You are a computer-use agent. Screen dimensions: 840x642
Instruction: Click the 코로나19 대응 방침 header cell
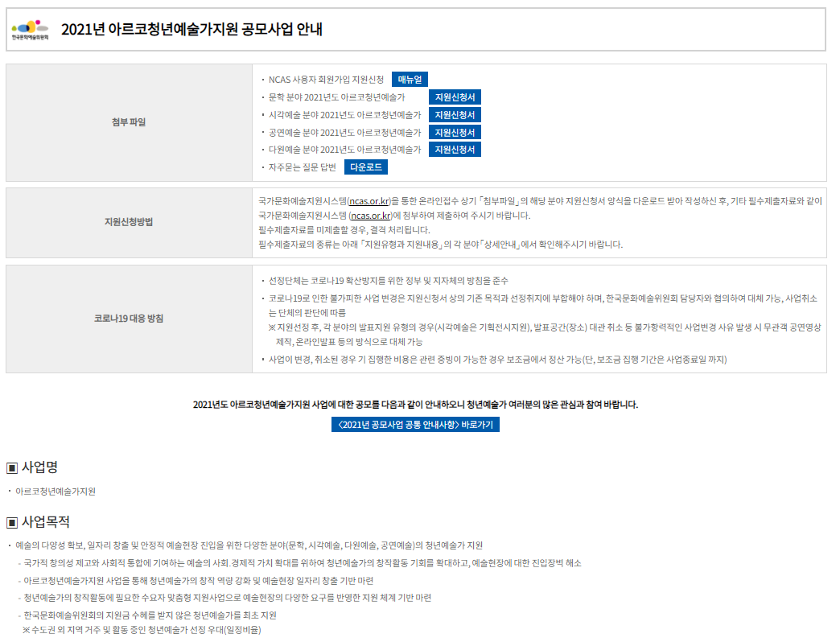click(x=129, y=319)
